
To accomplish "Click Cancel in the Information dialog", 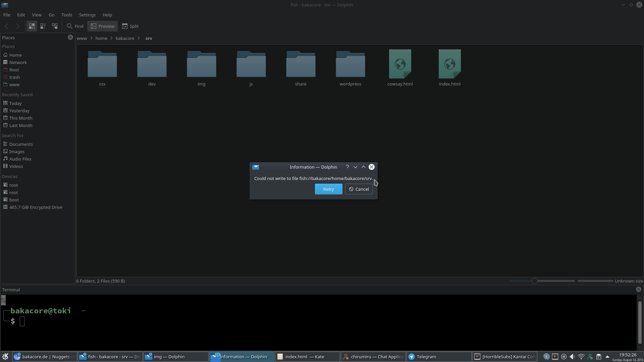I will click(x=359, y=189).
